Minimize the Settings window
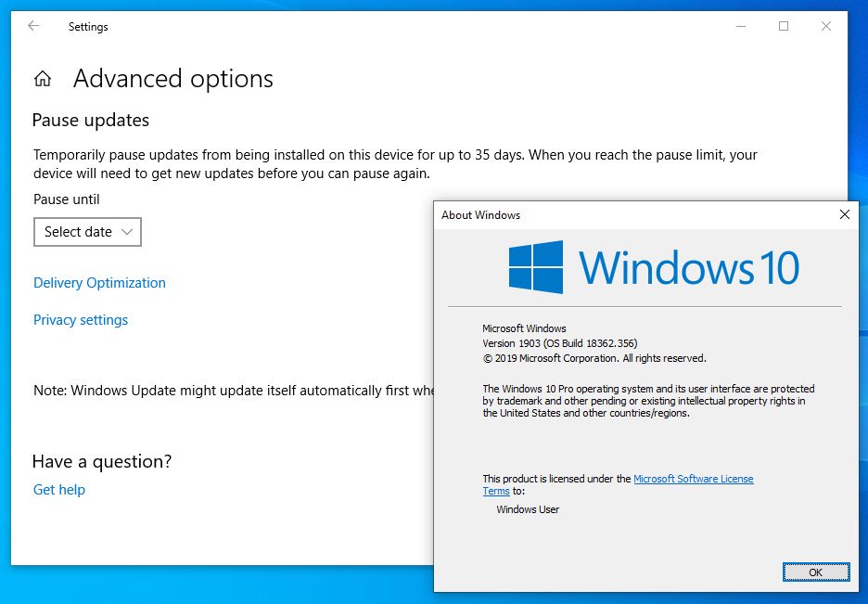The width and height of the screenshot is (868, 604). click(x=740, y=26)
